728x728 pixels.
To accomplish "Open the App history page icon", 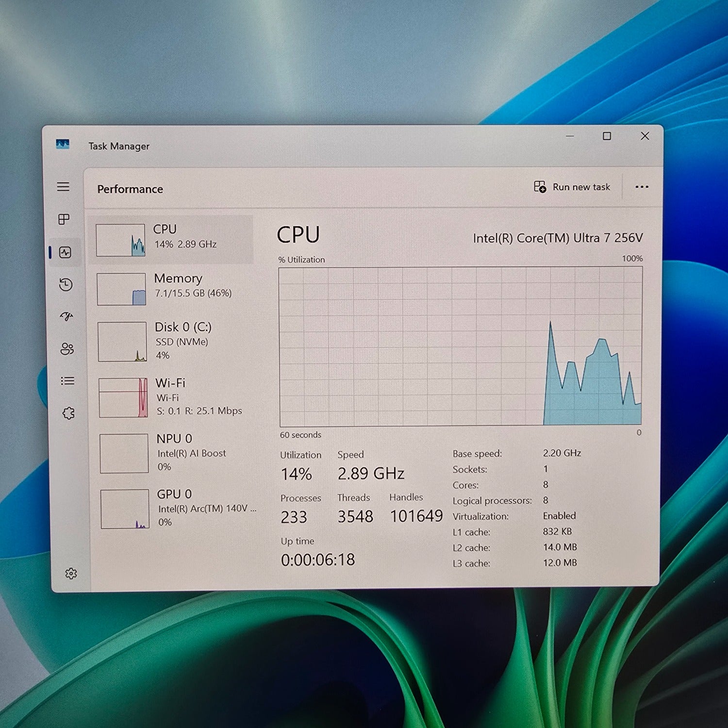I will pyautogui.click(x=66, y=284).
